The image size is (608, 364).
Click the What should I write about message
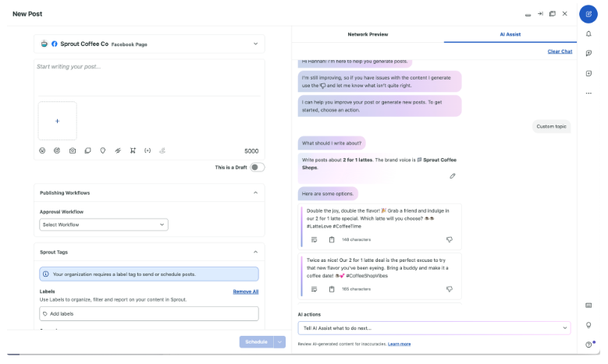tap(332, 143)
